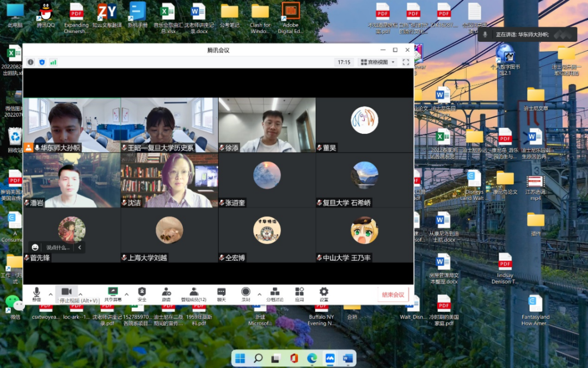The width and height of the screenshot is (588, 368).
Task: Click Tencent Meeting icon on taskbar
Action: (330, 359)
